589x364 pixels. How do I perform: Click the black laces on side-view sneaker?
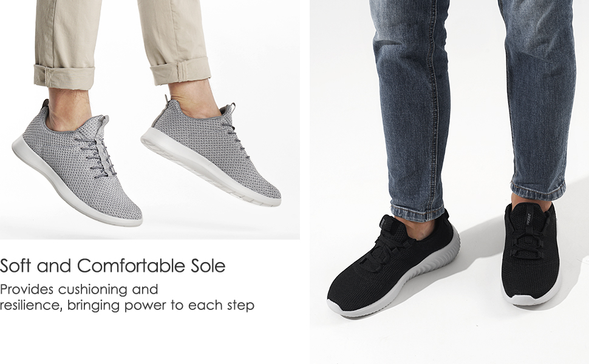point(387,246)
